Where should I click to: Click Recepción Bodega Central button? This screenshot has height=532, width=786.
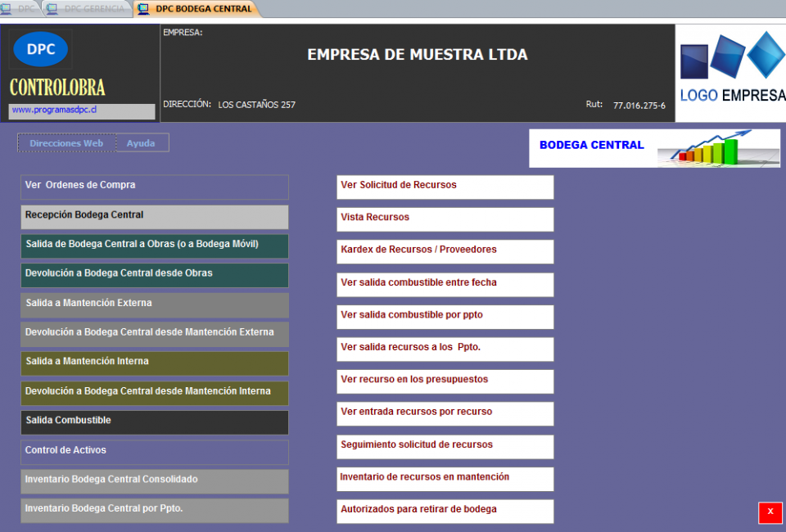coord(155,216)
